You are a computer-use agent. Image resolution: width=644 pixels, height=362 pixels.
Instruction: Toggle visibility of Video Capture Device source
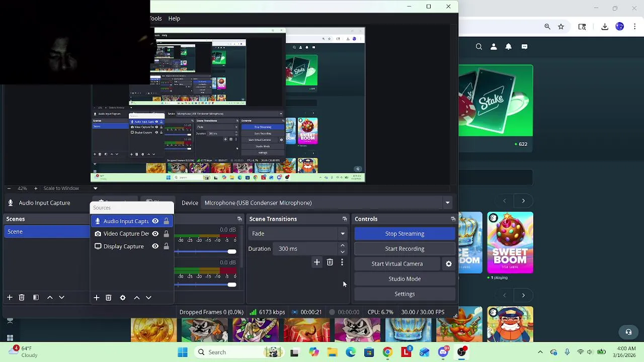pyautogui.click(x=155, y=234)
